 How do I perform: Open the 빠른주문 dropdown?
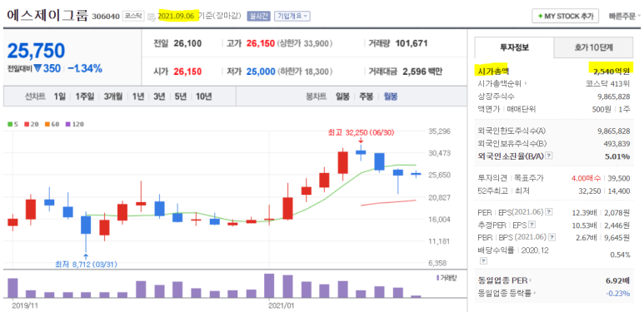tap(624, 17)
